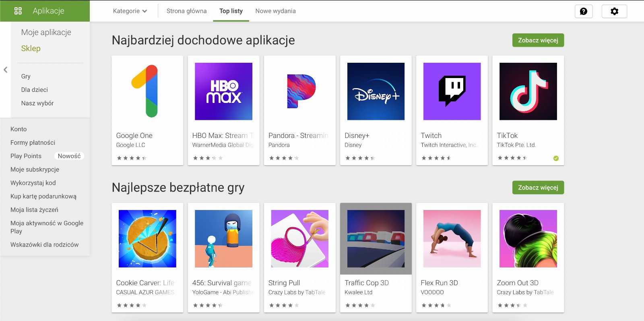This screenshot has height=321, width=644.
Task: Open Play Points
Action: coord(26,156)
